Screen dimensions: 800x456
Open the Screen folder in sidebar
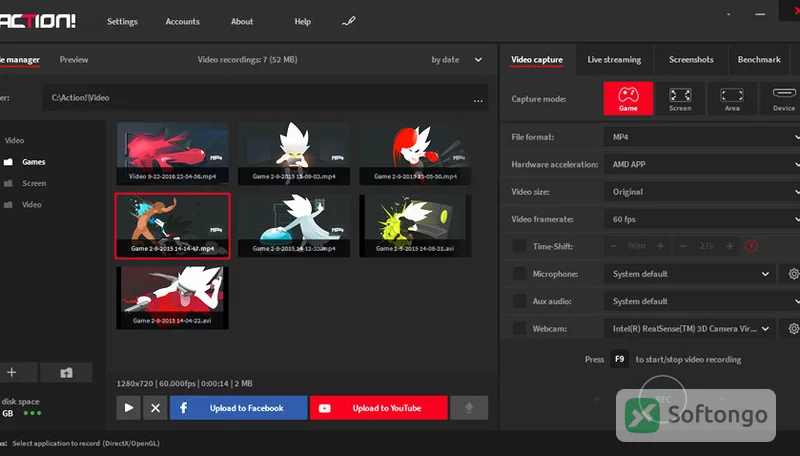[26, 183]
